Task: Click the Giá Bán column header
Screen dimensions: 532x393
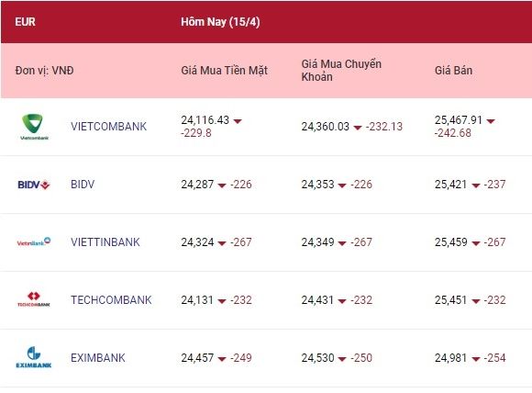Action: (x=453, y=71)
